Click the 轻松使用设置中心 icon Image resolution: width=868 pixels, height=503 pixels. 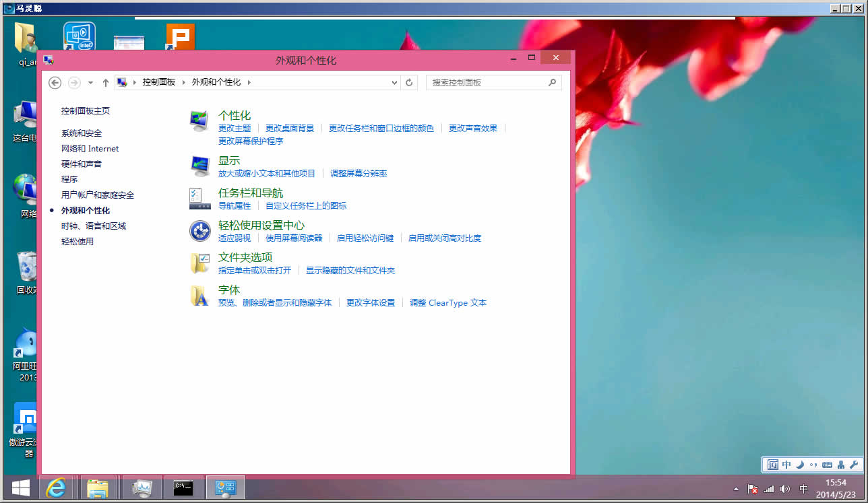coord(199,231)
